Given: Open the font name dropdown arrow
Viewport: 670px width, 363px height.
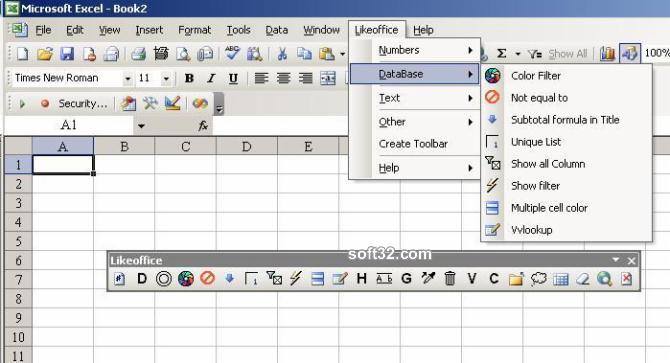Looking at the screenshot, I should point(127,79).
